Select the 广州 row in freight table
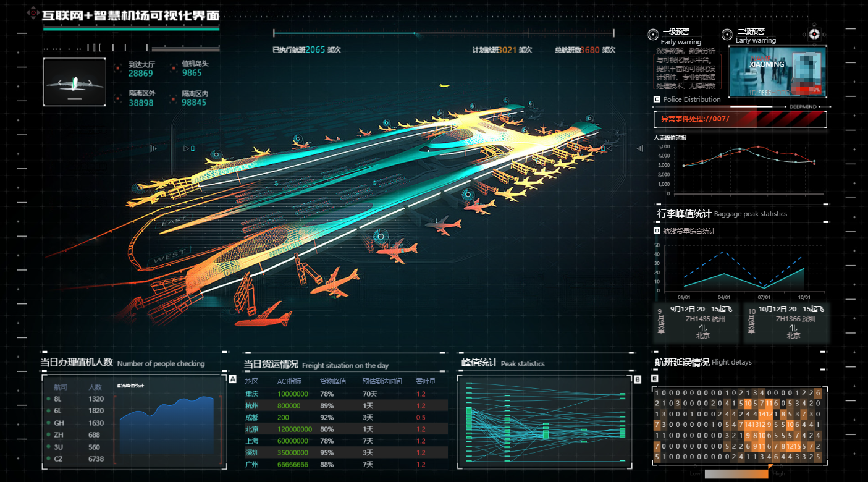The width and height of the screenshot is (868, 482). [x=345, y=465]
